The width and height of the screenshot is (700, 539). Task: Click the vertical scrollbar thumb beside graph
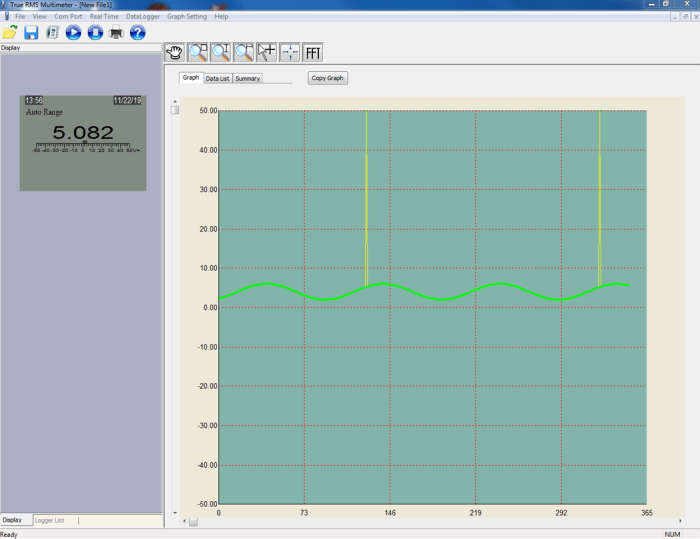[x=175, y=110]
